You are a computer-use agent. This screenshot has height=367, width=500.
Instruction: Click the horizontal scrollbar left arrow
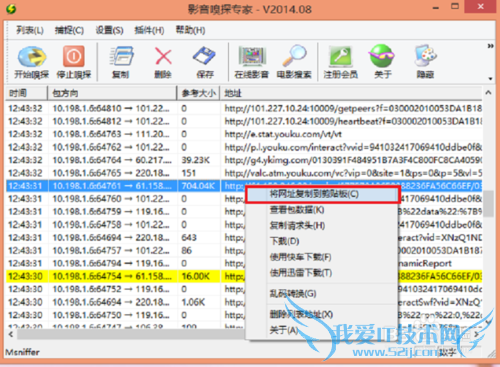pyautogui.click(x=11, y=334)
